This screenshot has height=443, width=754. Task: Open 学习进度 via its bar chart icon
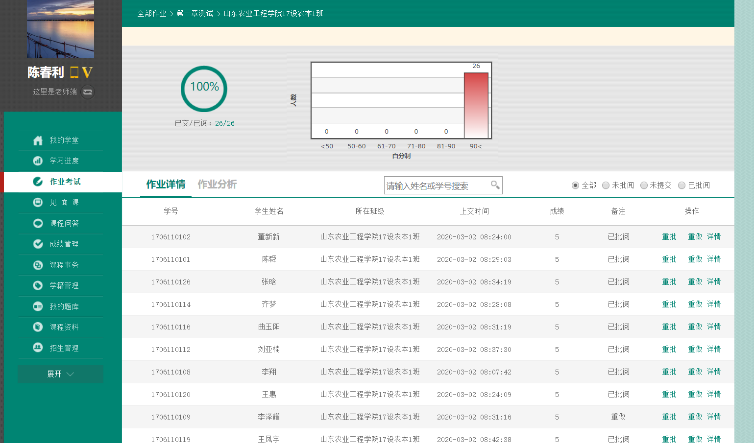click(x=38, y=160)
